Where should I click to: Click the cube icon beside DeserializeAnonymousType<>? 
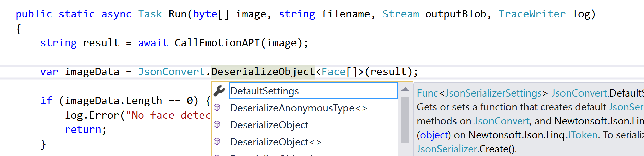[217, 108]
